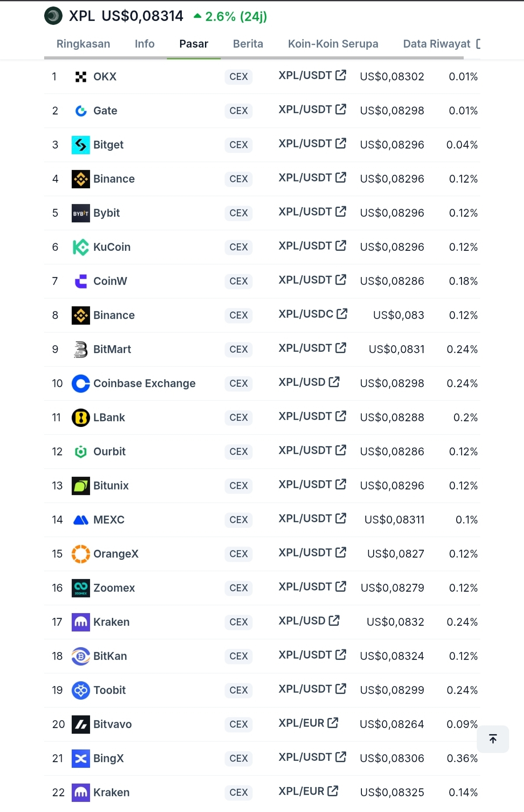Switch to the Info tab
The image size is (524, 812).
145,44
